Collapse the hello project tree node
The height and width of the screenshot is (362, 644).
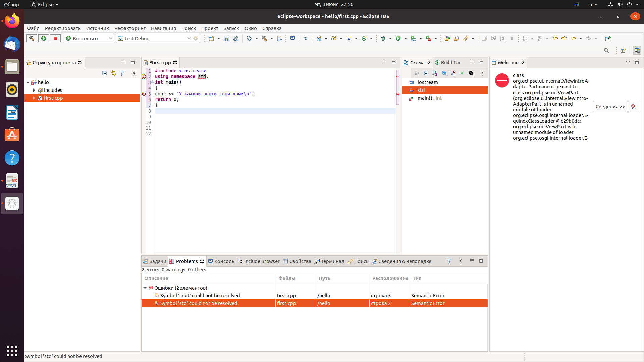point(28,82)
